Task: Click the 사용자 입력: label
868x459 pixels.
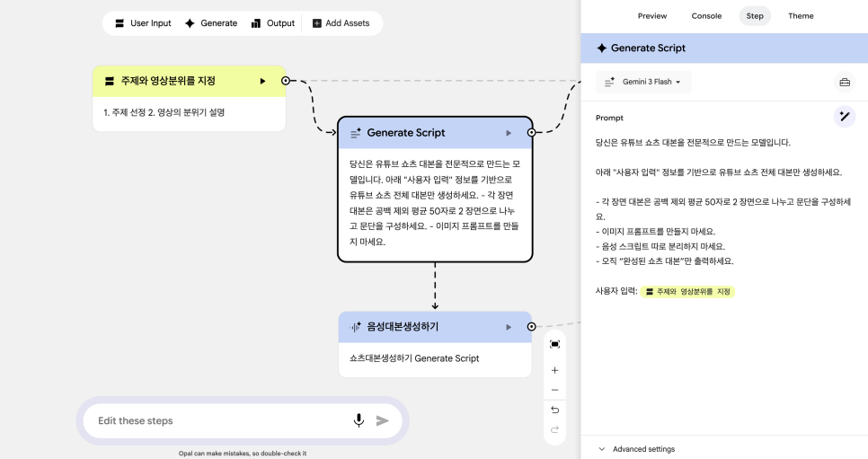Action: pos(616,291)
